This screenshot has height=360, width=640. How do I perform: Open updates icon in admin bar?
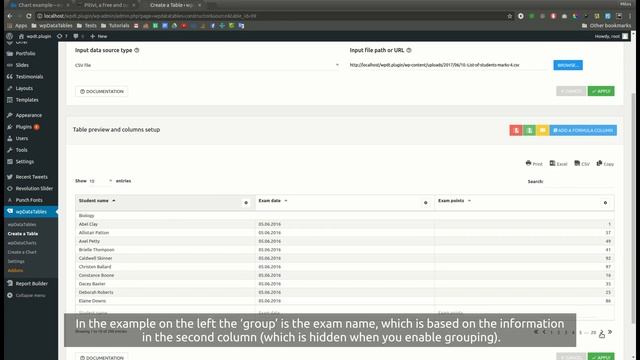tap(62, 36)
